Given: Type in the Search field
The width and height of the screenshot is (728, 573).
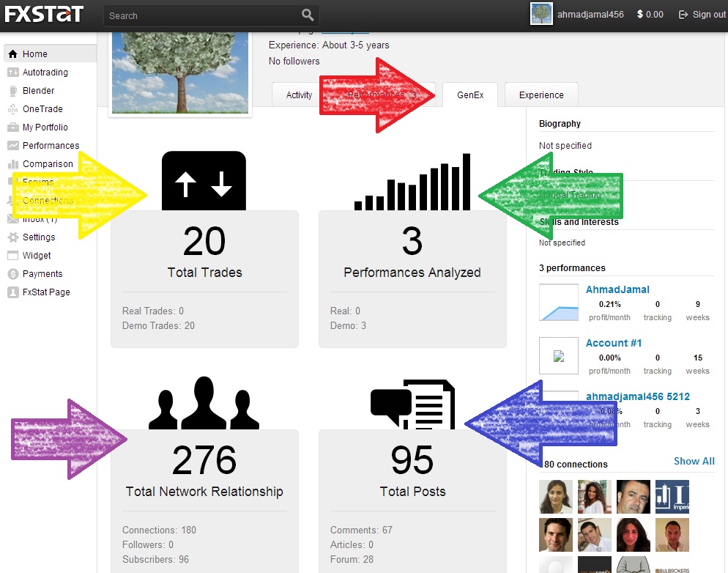Looking at the screenshot, I should pos(201,15).
